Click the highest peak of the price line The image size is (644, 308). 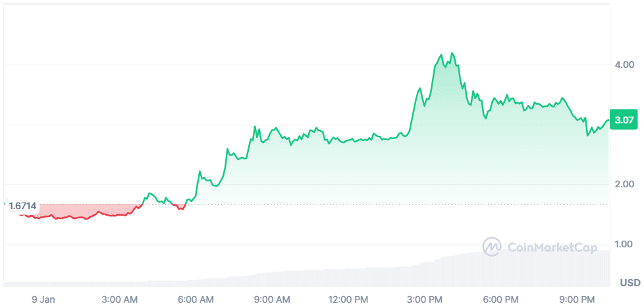click(x=451, y=53)
